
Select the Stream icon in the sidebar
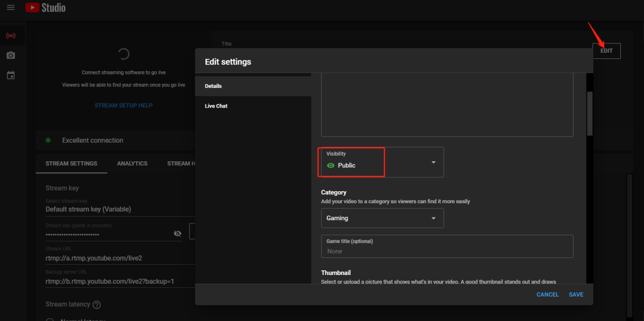11,36
